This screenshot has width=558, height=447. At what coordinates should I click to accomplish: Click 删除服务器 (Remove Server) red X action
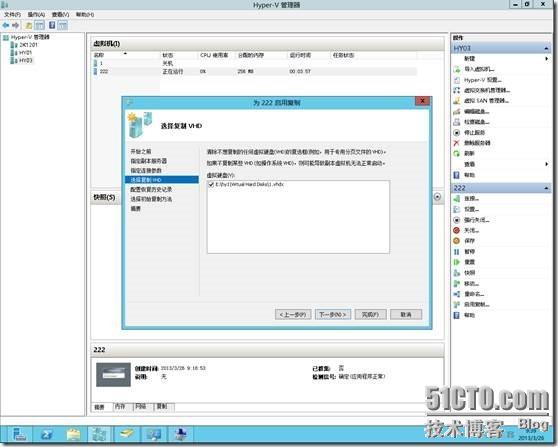pyautogui.click(x=477, y=143)
